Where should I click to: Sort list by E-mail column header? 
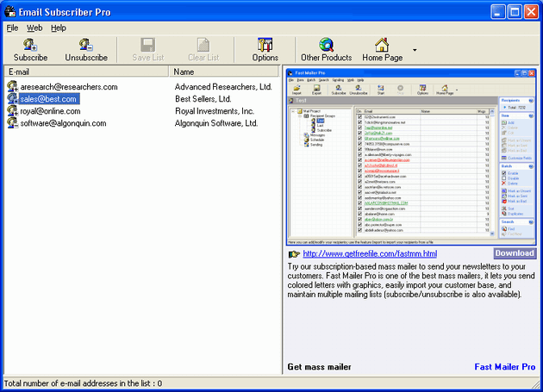pos(86,72)
